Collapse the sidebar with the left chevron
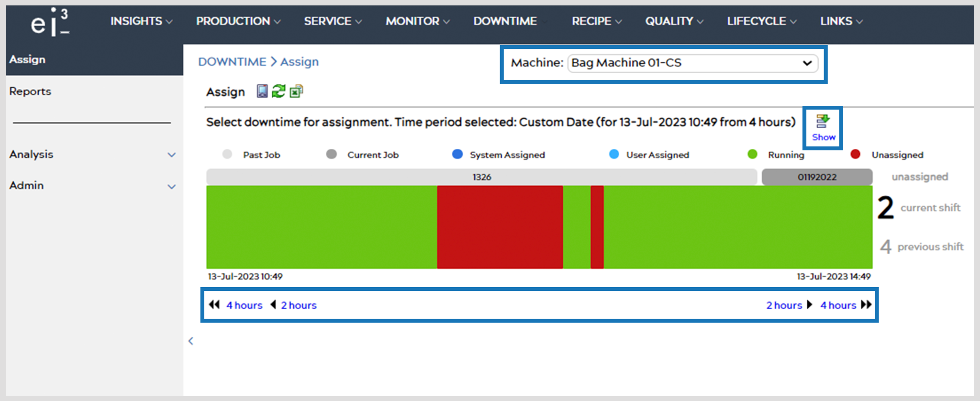 [191, 341]
